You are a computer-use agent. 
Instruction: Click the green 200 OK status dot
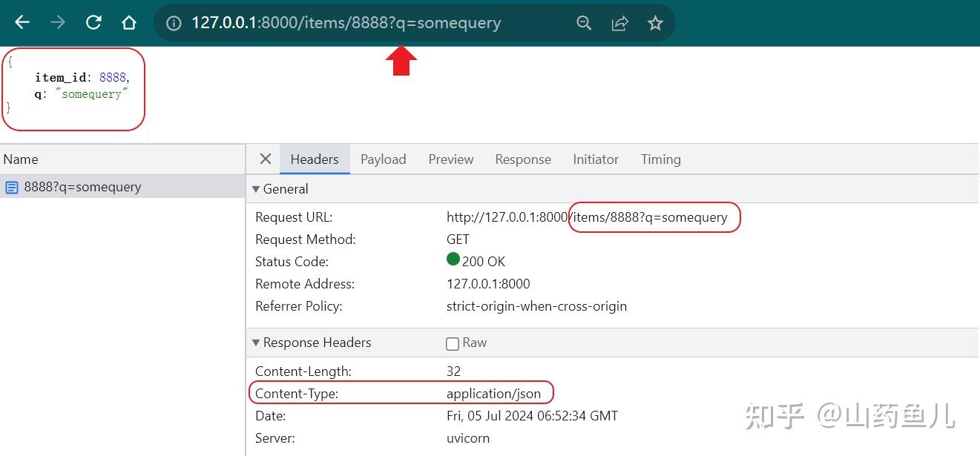point(453,259)
